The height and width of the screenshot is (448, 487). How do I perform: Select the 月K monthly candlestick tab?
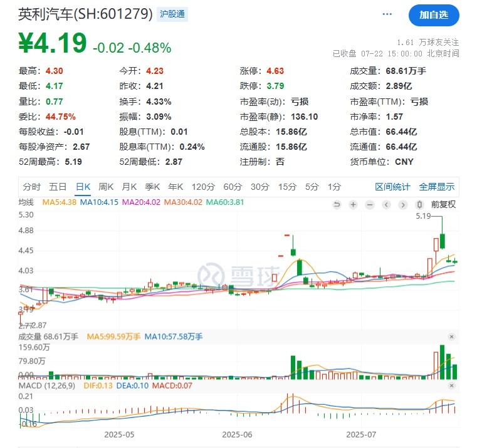(129, 187)
